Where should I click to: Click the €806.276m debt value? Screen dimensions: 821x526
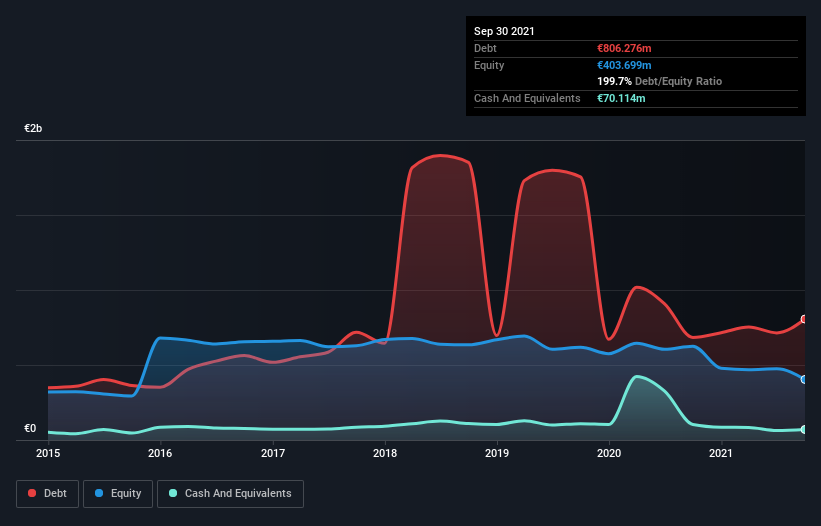624,48
